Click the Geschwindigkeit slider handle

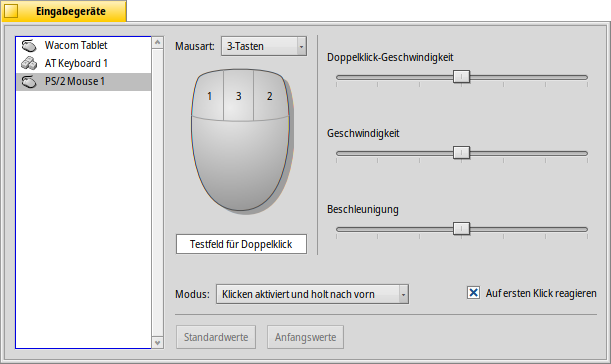(461, 153)
